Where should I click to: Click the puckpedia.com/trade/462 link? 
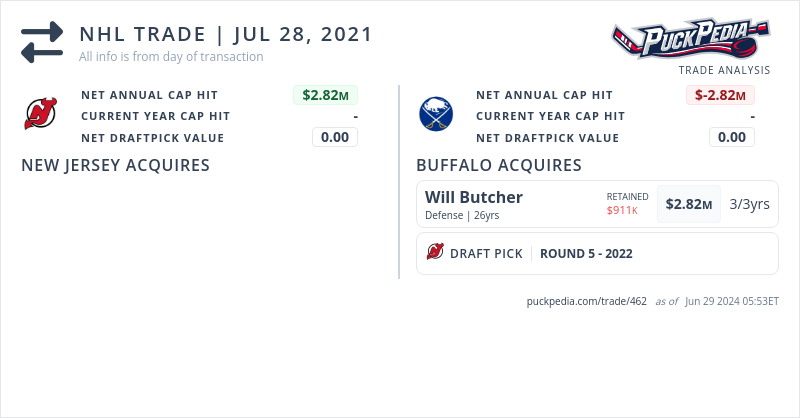pyautogui.click(x=587, y=301)
